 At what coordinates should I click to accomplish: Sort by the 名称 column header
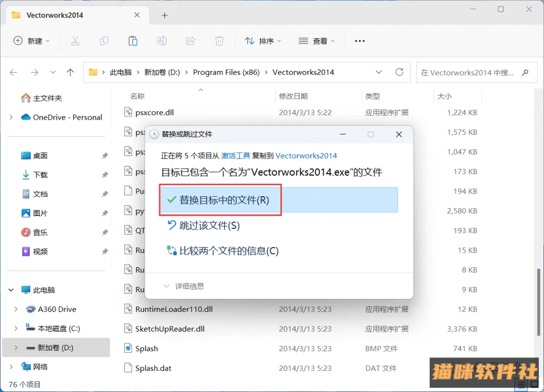pyautogui.click(x=138, y=96)
